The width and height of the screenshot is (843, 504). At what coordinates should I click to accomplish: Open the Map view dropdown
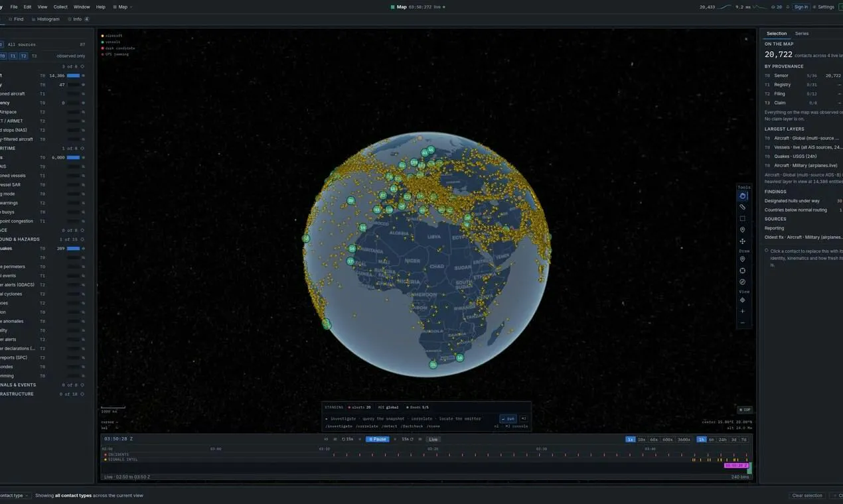(122, 7)
